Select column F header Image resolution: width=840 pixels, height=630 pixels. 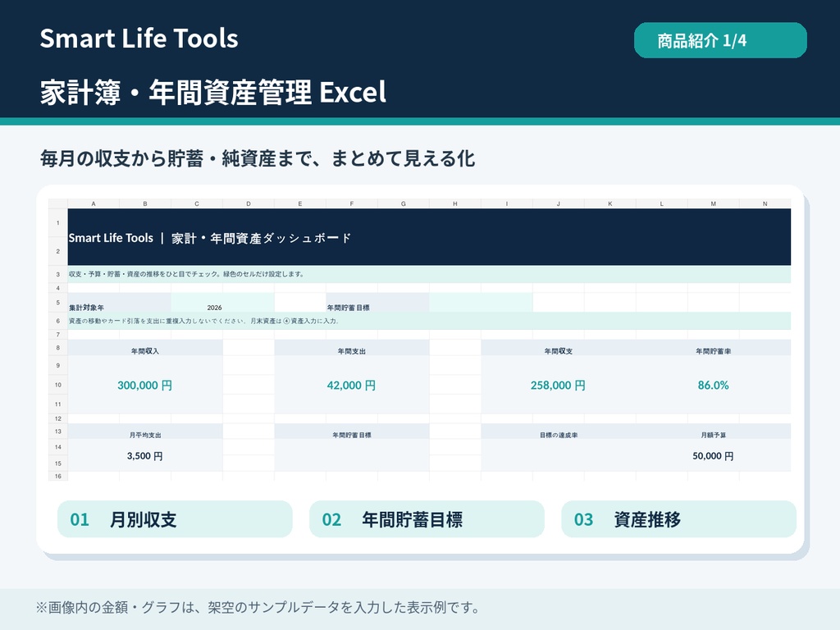click(351, 203)
